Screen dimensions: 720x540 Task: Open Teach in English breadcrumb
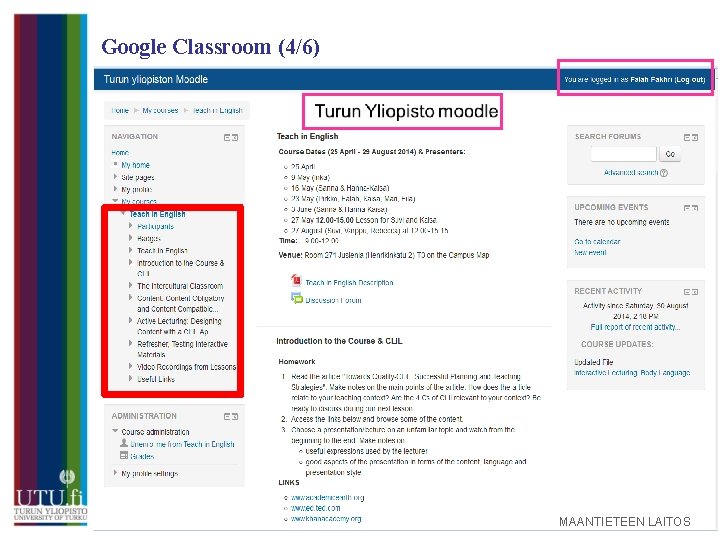[x=217, y=110]
